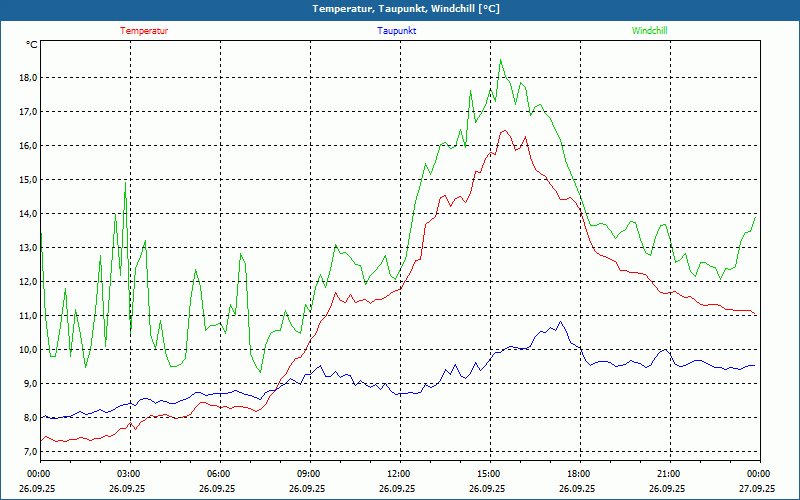Image resolution: width=800 pixels, height=500 pixels.
Task: Select the 06:00 time axis label
Action: [219, 474]
